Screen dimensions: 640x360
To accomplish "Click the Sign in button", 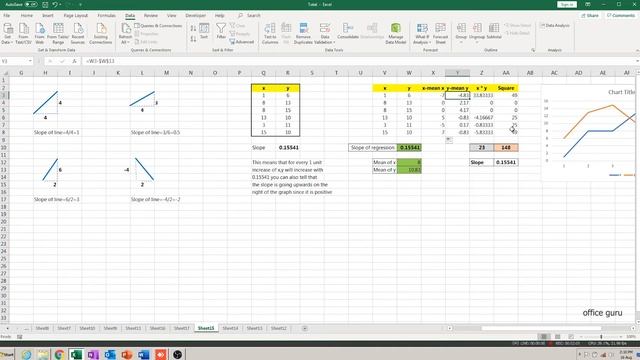I will (x=567, y=4).
